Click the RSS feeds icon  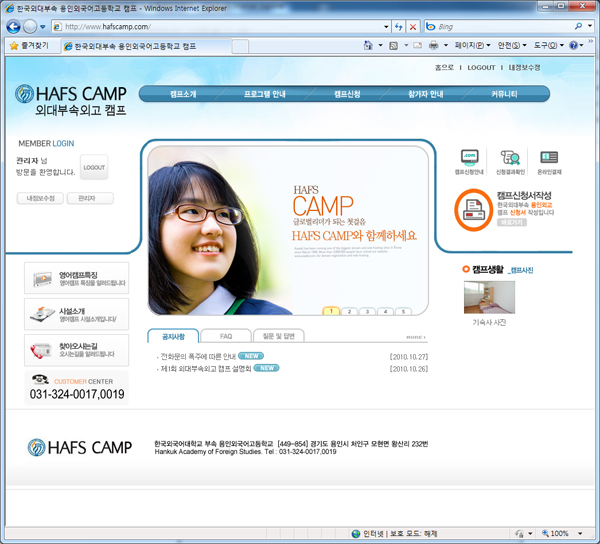(x=393, y=46)
